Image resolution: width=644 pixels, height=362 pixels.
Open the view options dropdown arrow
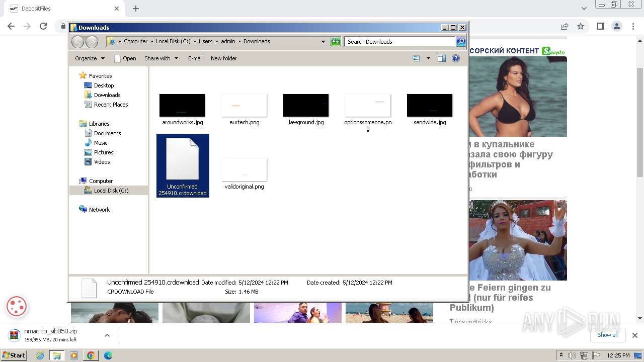[x=428, y=58]
